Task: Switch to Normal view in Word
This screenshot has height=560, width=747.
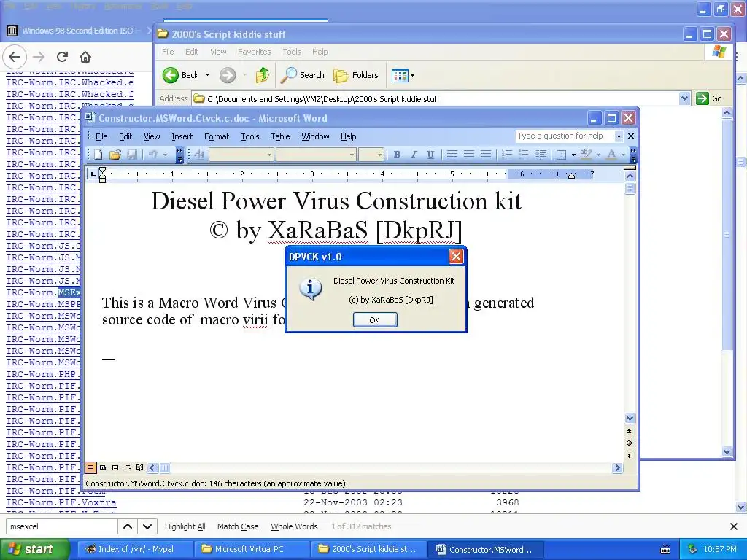Action: (x=90, y=467)
